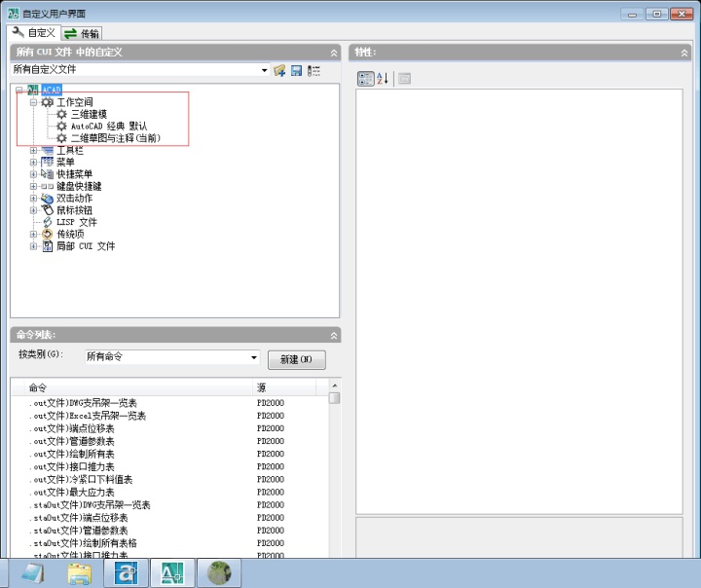Screen dimensions: 701x588
Task: Click the 键盘快捷键 keyboard icon
Action: click(x=47, y=186)
